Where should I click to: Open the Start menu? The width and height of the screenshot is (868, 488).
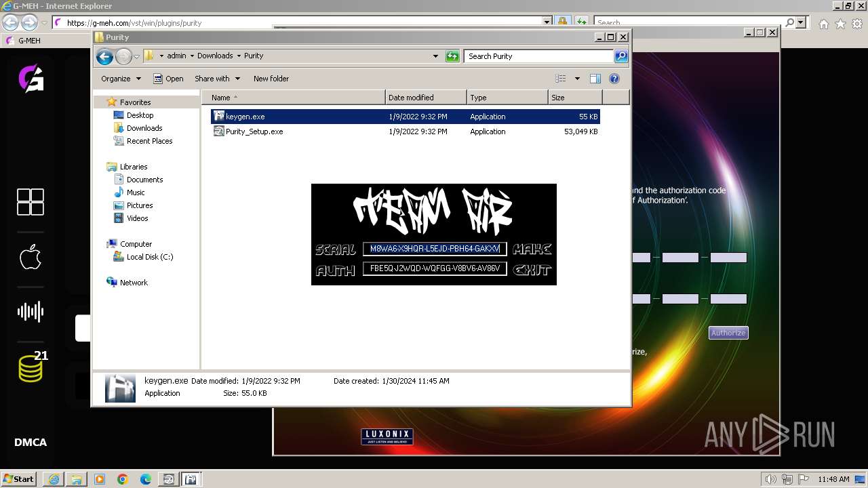coord(19,479)
